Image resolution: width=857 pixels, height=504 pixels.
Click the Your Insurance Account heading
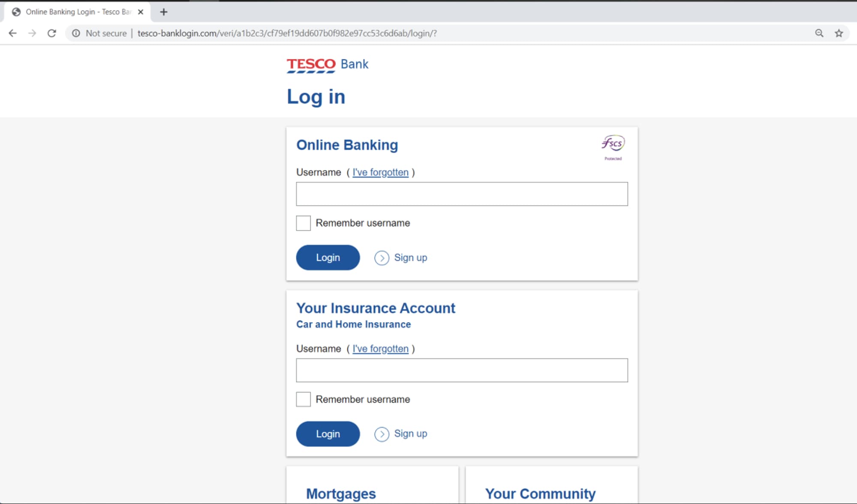(376, 308)
